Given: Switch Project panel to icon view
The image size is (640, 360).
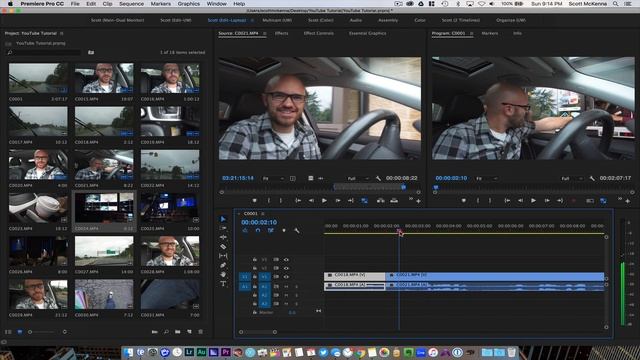Looking at the screenshot, I should click(x=20, y=332).
